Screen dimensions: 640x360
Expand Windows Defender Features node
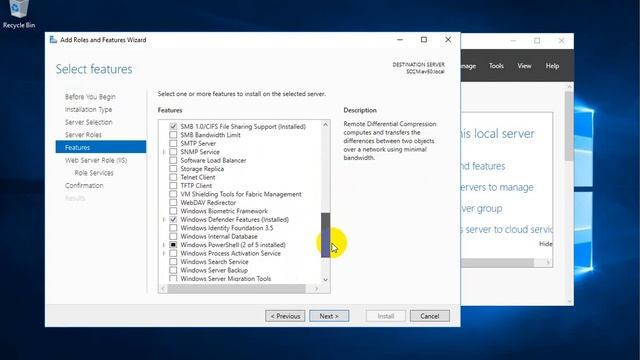point(164,220)
